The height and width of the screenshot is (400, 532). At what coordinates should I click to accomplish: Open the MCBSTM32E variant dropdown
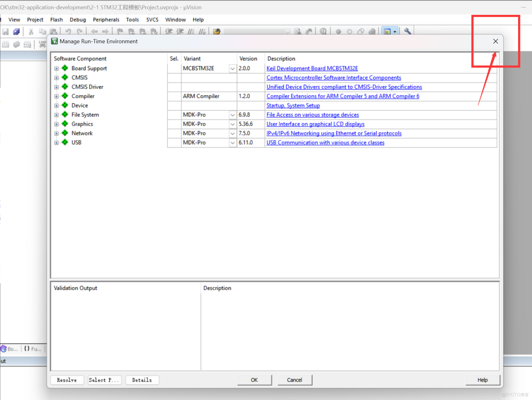click(x=232, y=69)
